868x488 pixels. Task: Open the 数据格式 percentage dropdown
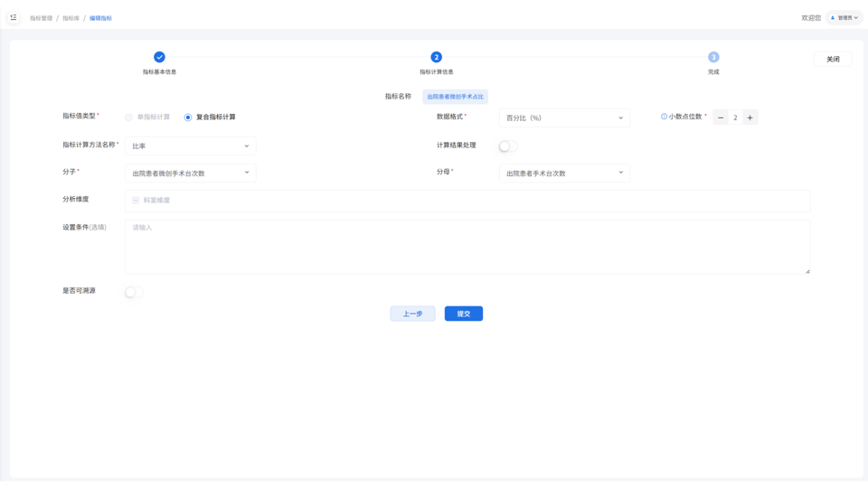coord(564,118)
